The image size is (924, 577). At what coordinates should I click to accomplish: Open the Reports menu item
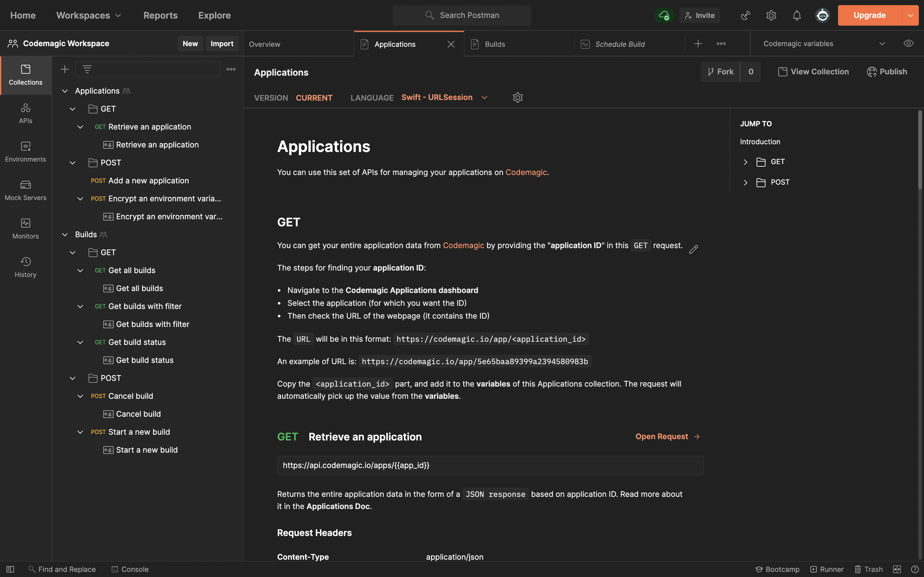(160, 15)
